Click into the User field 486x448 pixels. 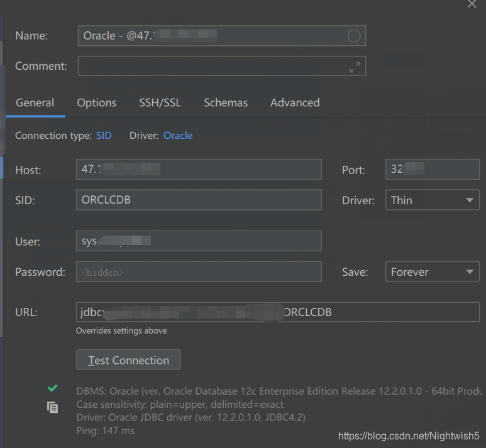coord(199,241)
